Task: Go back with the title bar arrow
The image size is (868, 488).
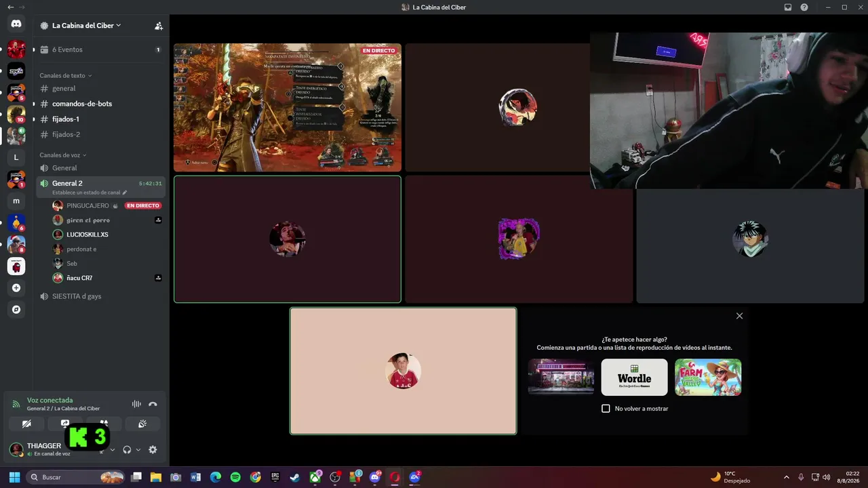Action: [10, 7]
